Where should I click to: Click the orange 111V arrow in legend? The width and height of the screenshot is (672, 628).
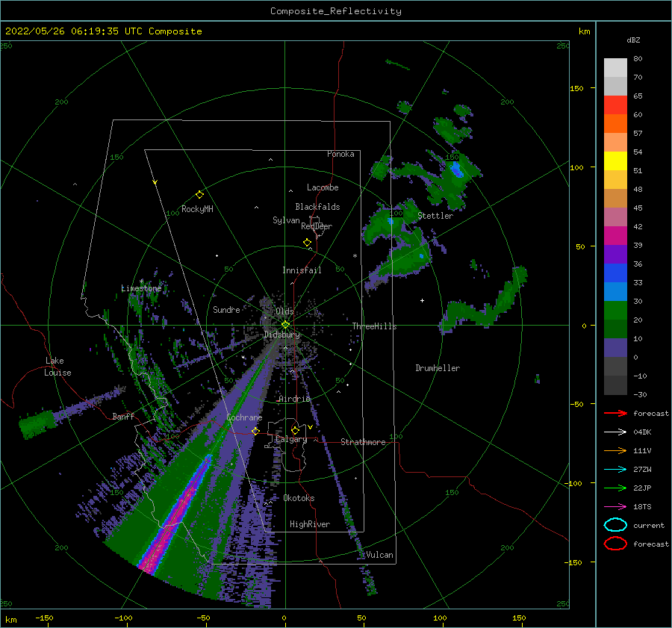click(x=615, y=450)
